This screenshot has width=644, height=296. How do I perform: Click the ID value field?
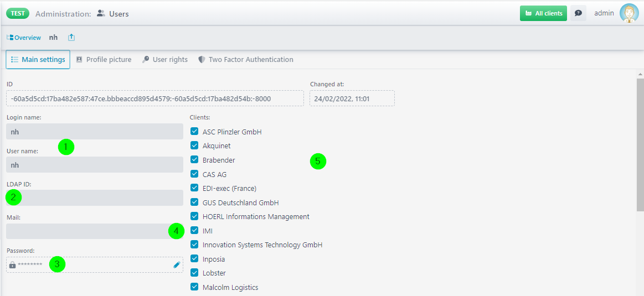click(155, 98)
